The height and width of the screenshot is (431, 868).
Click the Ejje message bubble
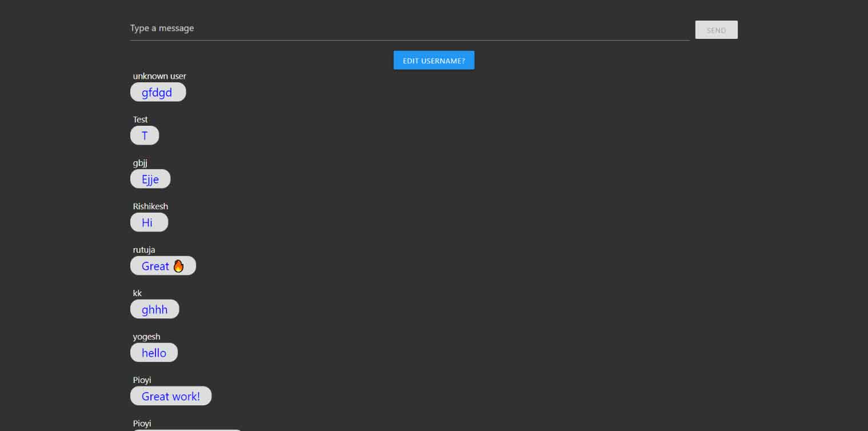click(x=150, y=179)
